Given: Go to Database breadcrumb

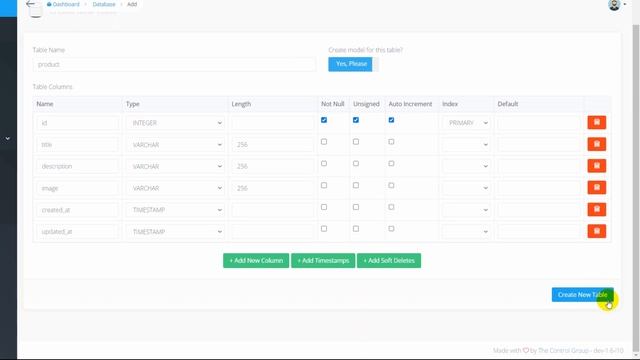Looking at the screenshot, I should (104, 4).
